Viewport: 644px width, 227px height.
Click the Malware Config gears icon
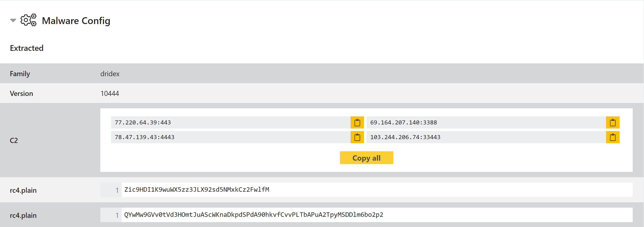pyautogui.click(x=29, y=20)
